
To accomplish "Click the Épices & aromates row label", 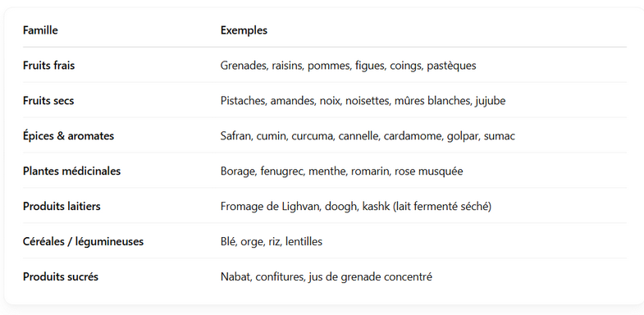I will 69,136.
